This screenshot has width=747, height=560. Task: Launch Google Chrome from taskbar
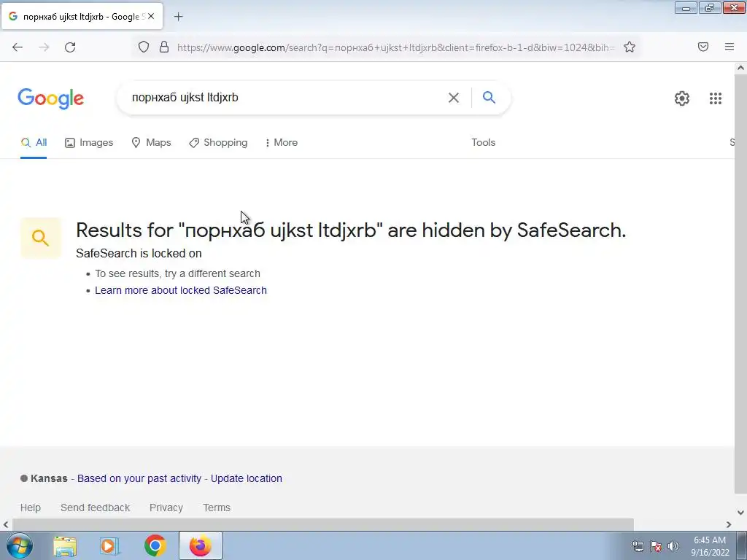coord(155,545)
